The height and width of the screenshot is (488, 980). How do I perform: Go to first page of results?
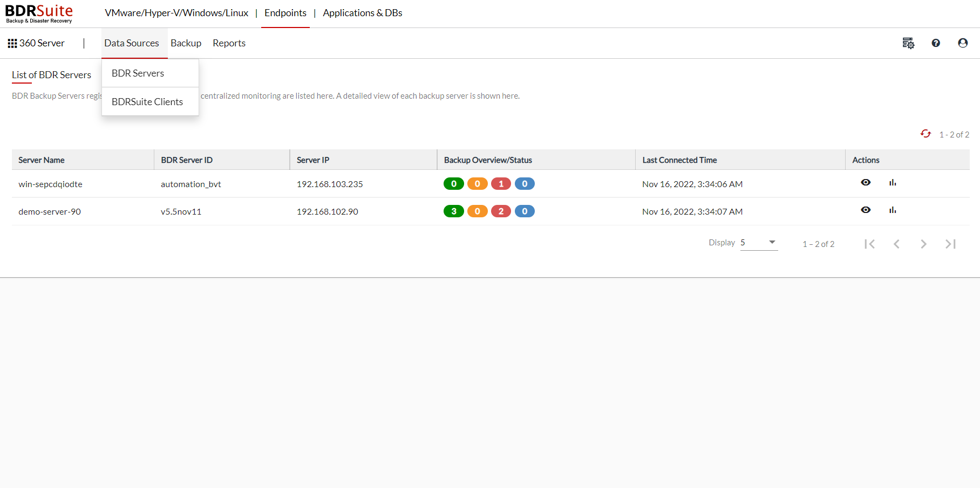click(x=869, y=244)
